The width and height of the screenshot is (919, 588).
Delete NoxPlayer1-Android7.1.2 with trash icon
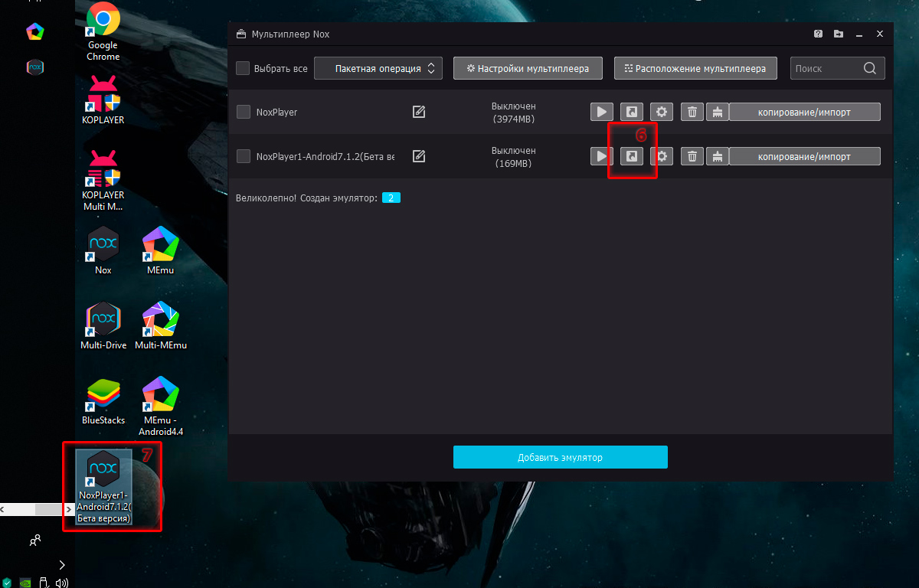pos(692,156)
